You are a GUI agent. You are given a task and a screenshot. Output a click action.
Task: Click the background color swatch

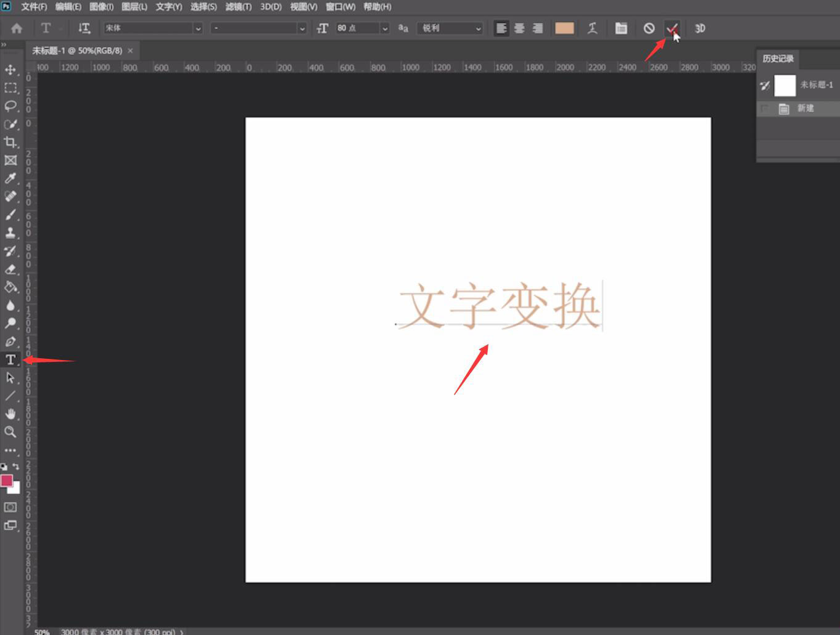16,489
